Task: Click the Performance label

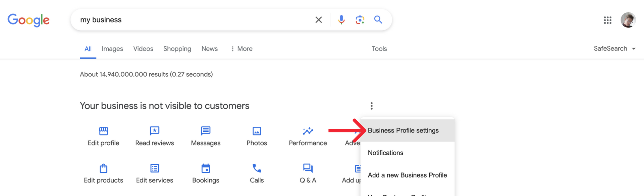Action: [308, 143]
